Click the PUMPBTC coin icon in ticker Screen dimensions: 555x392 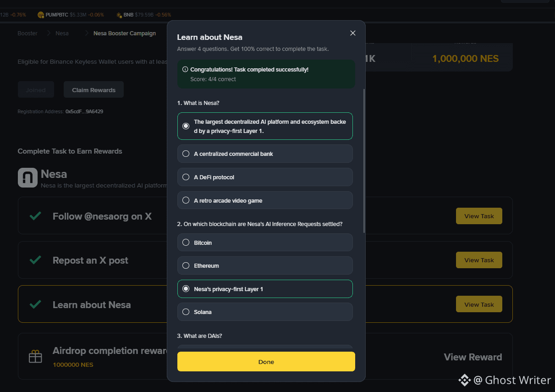point(41,15)
